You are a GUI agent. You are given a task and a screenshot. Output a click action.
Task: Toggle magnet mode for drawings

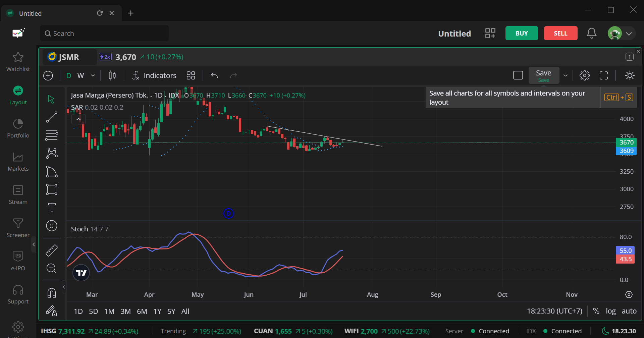point(51,293)
